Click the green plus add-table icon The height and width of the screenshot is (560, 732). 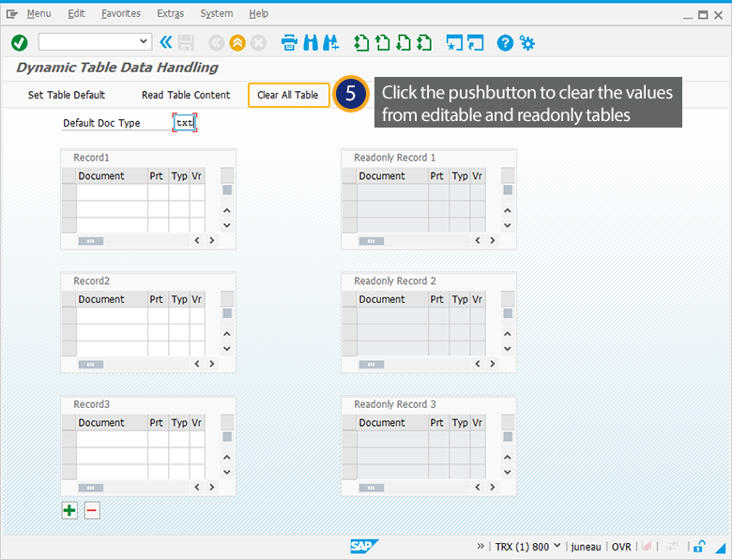69,510
